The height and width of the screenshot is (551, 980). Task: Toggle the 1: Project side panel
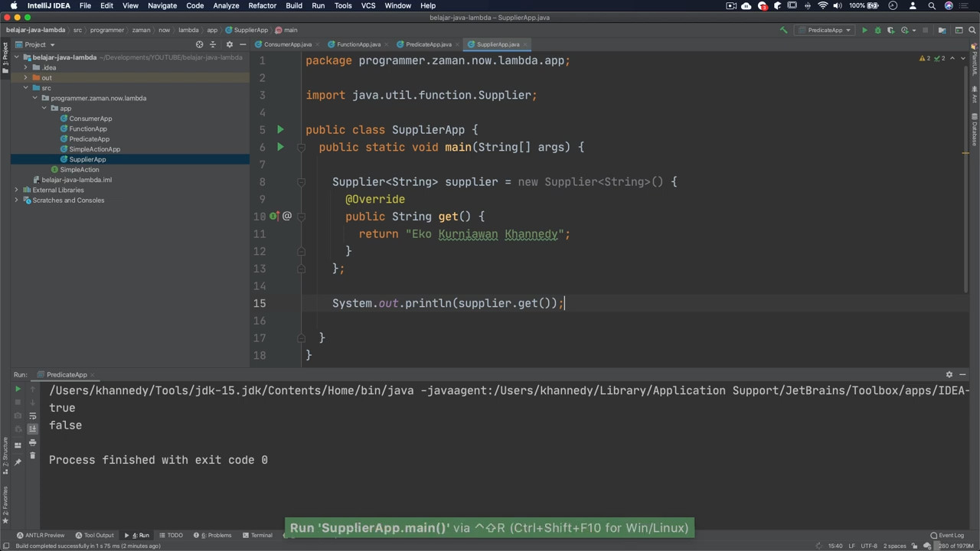(x=5, y=60)
